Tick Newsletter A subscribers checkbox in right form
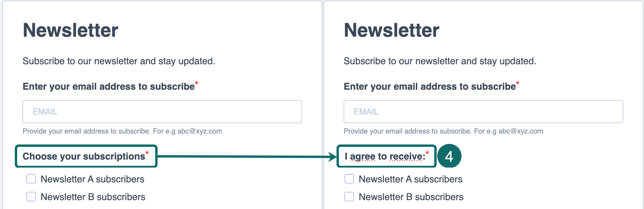 tap(349, 179)
